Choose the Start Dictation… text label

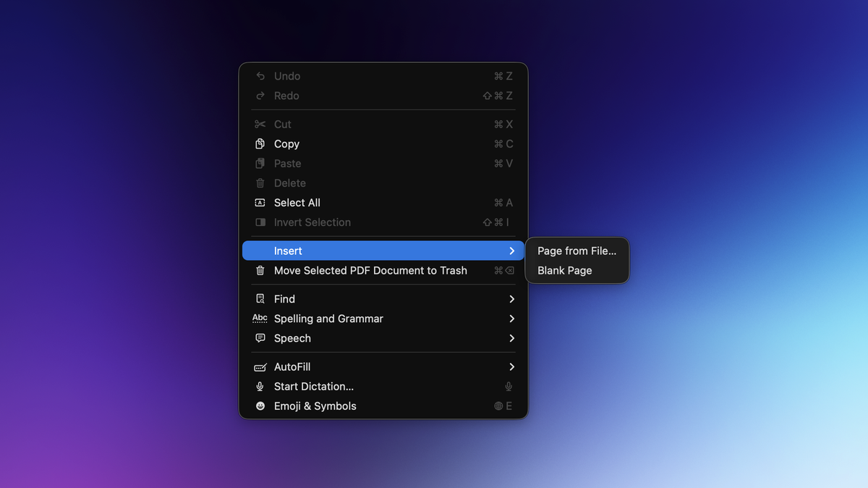click(x=313, y=387)
